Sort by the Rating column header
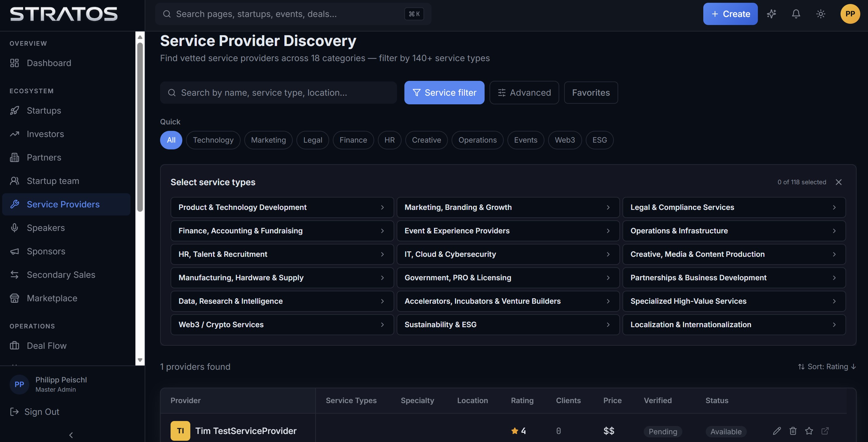This screenshot has height=442, width=868. coord(522,400)
